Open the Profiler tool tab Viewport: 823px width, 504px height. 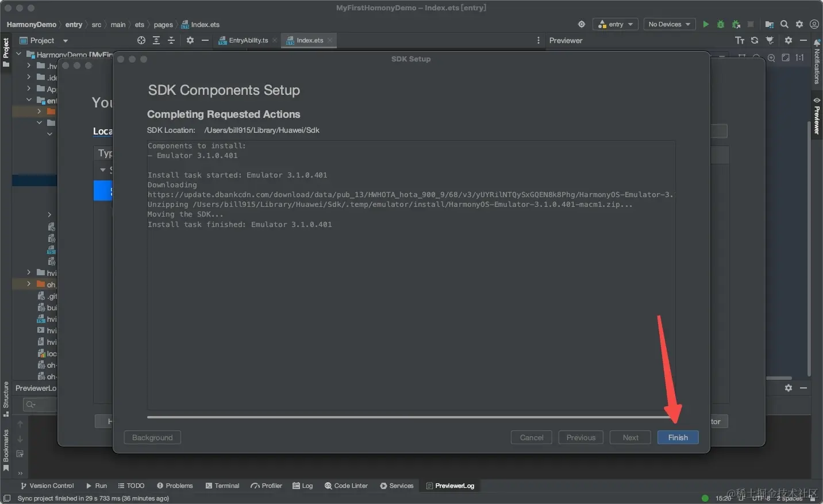pyautogui.click(x=266, y=486)
